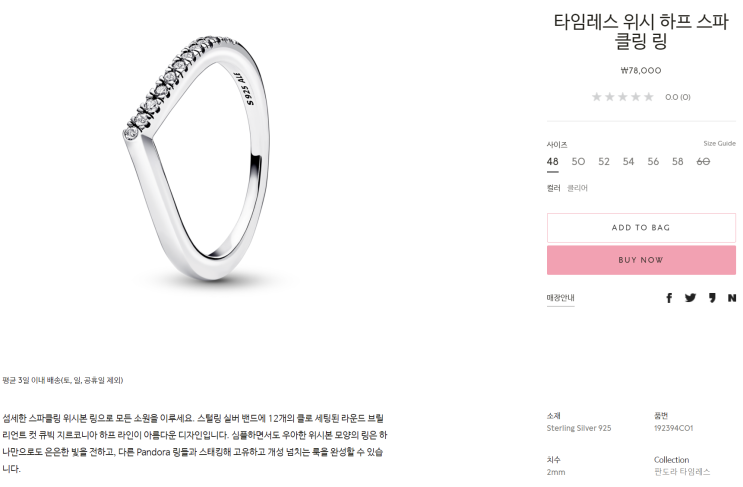Click the ADD TO BAG button

(641, 228)
